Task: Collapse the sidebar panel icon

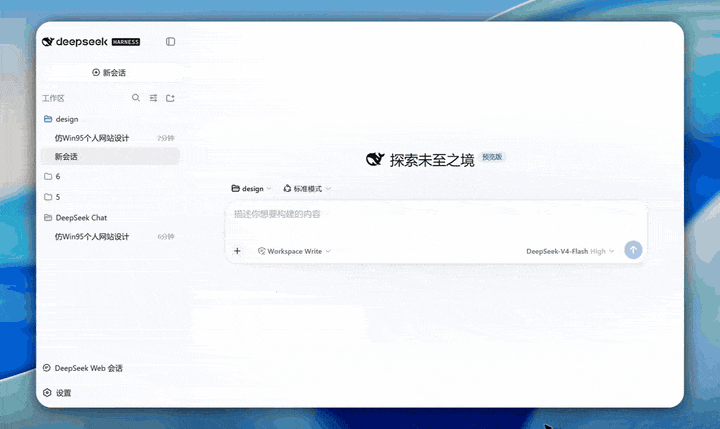Action: [170, 42]
